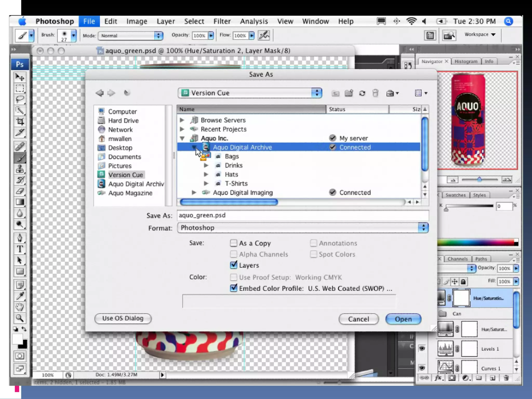Click the New Folder icon in dialog
Screen dimensions: 532x399
click(x=349, y=93)
